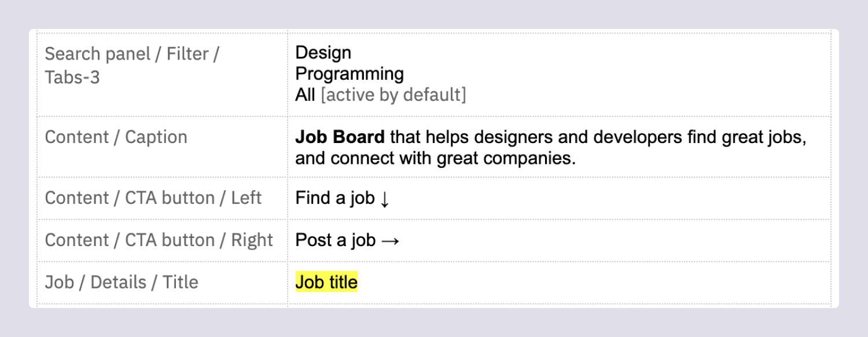Click the 'Content / CTA button / Left' label

pos(153,198)
